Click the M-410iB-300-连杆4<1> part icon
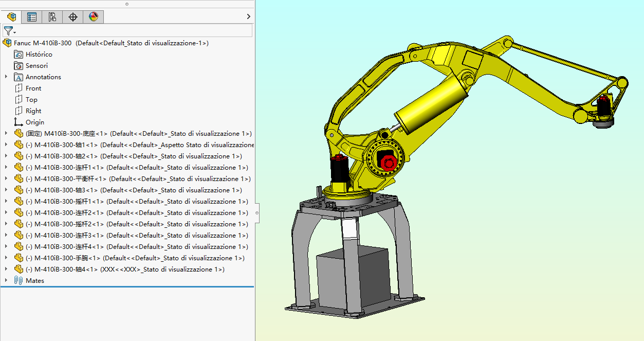This screenshot has height=341, width=644. coord(19,247)
